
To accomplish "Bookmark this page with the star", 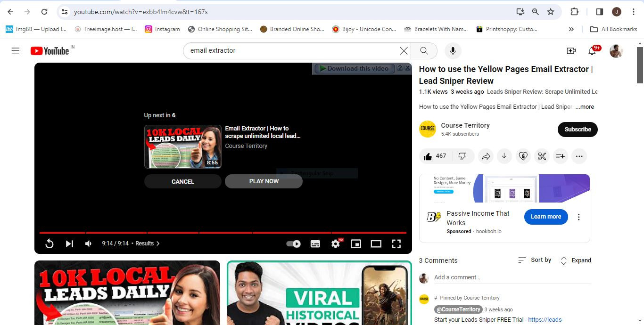I will 550,12.
